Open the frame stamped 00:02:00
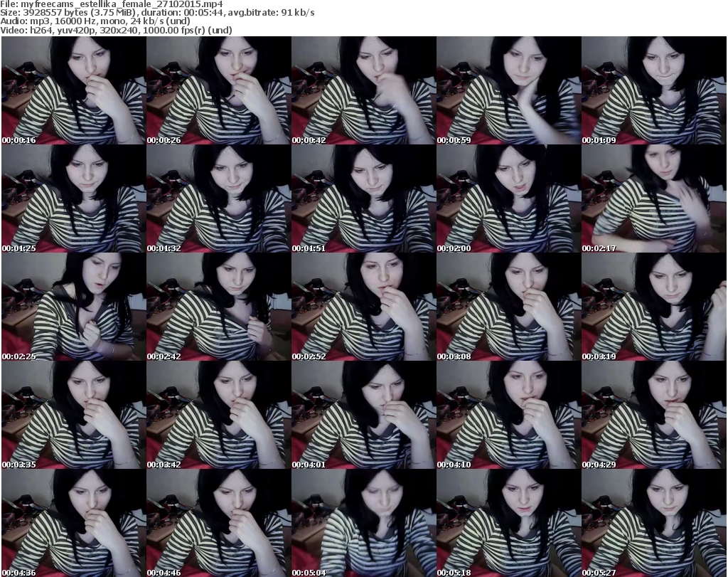The image size is (728, 577). click(509, 198)
